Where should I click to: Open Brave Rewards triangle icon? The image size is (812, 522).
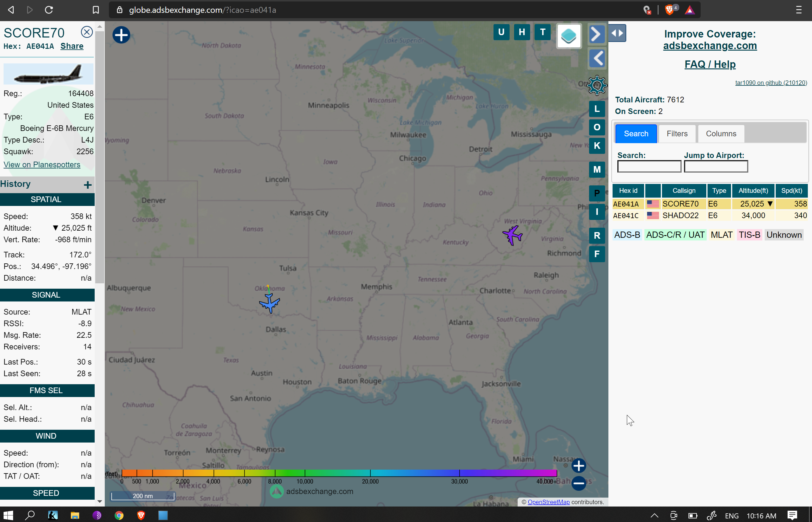690,10
